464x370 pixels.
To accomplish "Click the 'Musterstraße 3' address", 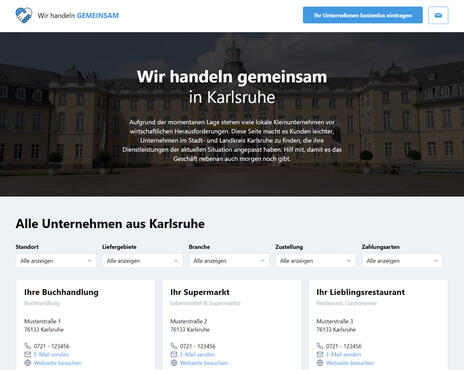I will (x=335, y=321).
